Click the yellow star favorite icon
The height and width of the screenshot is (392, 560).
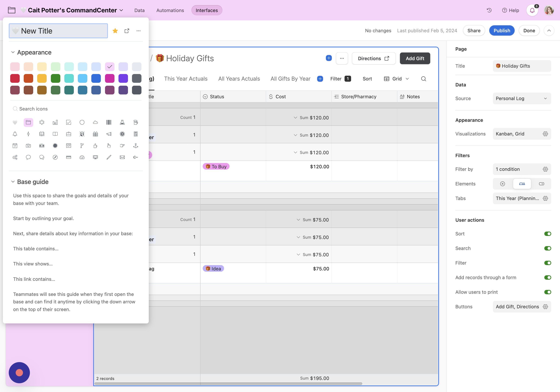[115, 31]
